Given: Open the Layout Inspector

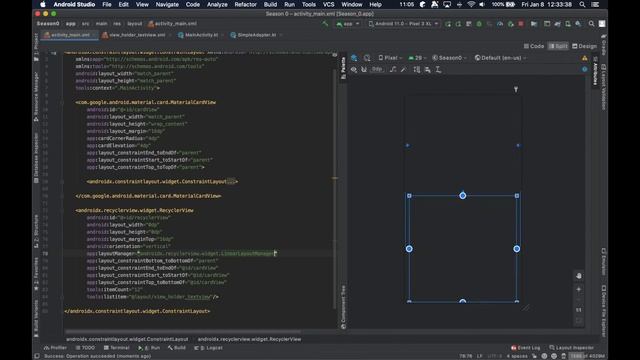Looking at the screenshot, I should (x=571, y=348).
